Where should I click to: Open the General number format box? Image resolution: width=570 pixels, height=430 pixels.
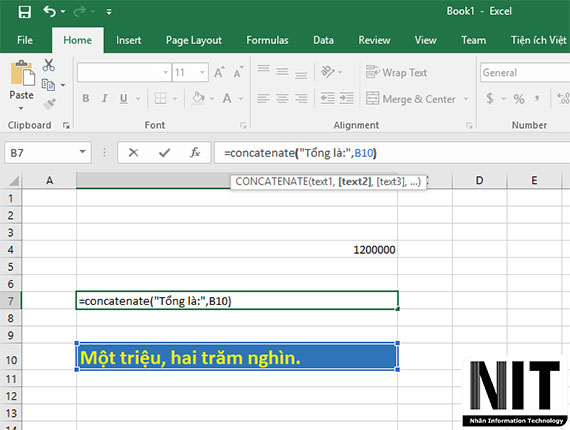pyautogui.click(x=525, y=72)
